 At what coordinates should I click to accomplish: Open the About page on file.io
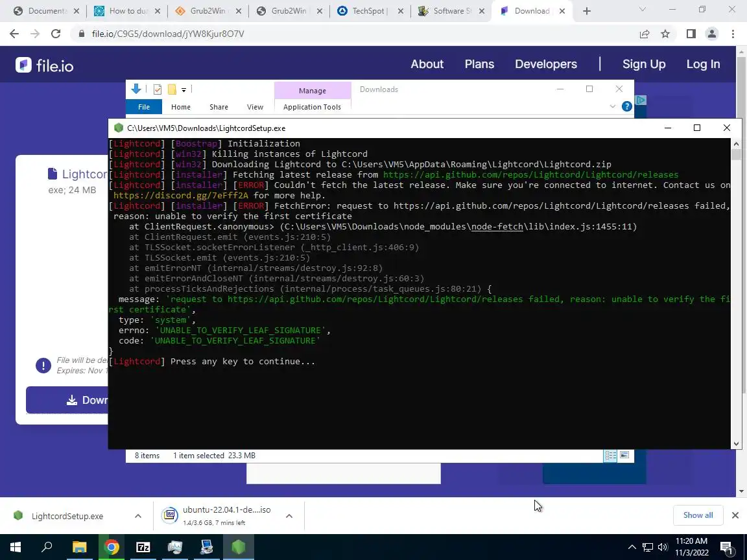click(427, 64)
